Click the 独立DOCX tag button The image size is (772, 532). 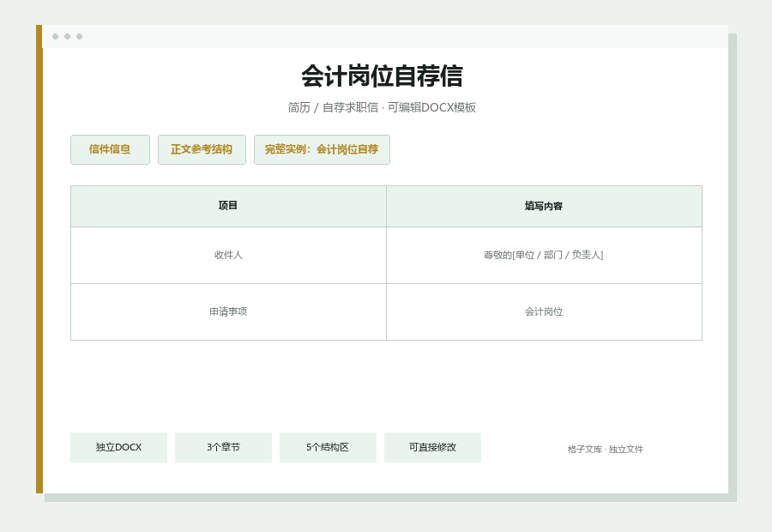(118, 447)
